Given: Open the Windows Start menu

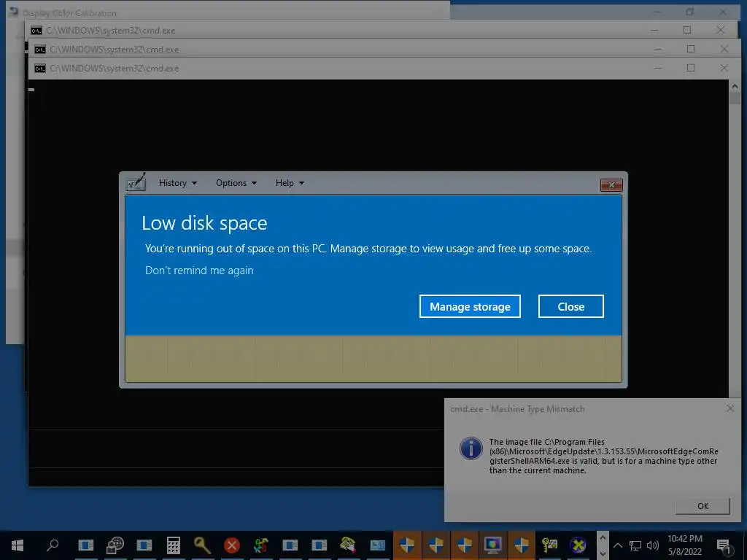Looking at the screenshot, I should [x=18, y=545].
